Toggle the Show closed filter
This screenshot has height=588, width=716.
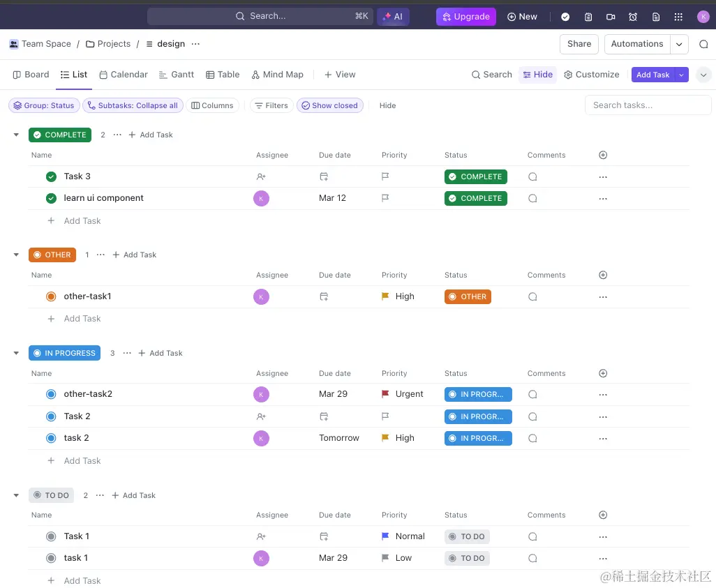pyautogui.click(x=329, y=105)
